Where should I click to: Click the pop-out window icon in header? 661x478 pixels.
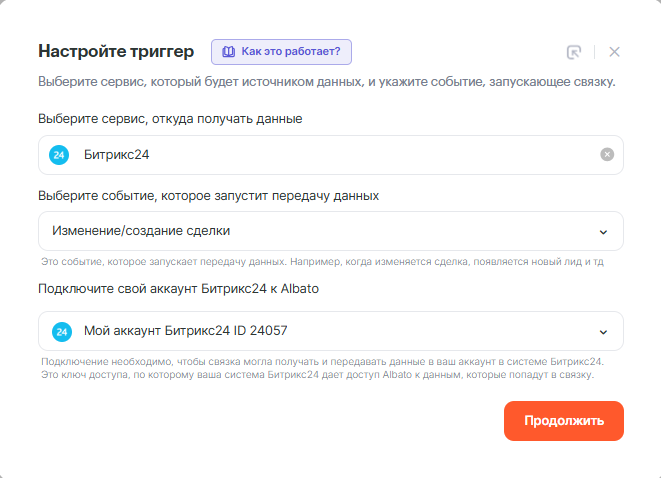point(574,52)
